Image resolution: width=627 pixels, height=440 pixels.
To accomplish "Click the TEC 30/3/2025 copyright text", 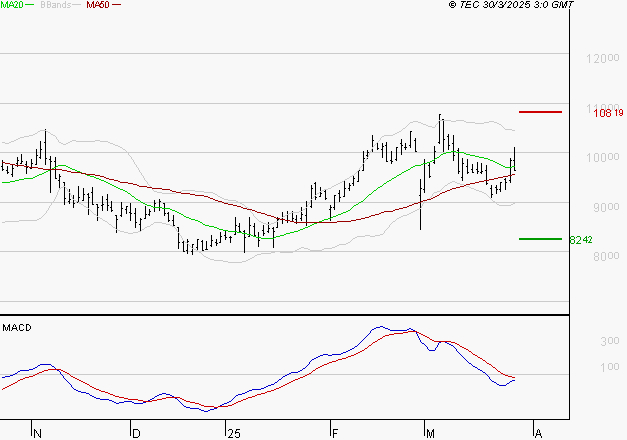I will pyautogui.click(x=511, y=5).
